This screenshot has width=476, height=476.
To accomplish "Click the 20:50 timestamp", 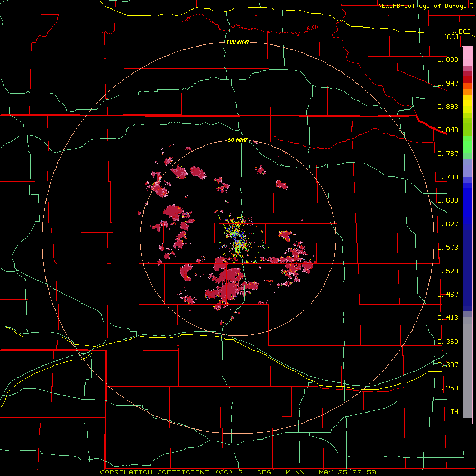I will (x=364, y=472).
